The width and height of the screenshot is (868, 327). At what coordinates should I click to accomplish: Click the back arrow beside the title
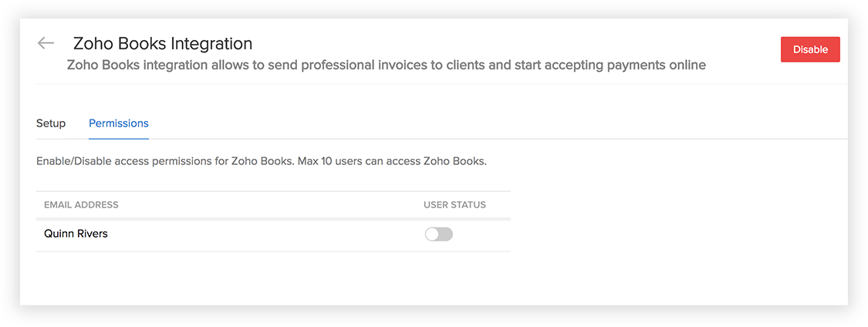(x=46, y=43)
